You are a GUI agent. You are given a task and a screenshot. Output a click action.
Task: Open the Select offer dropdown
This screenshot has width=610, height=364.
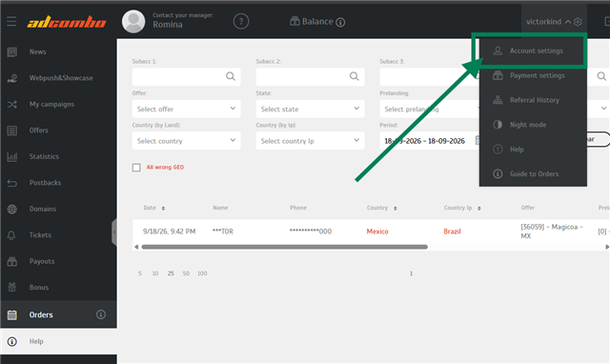(187, 109)
